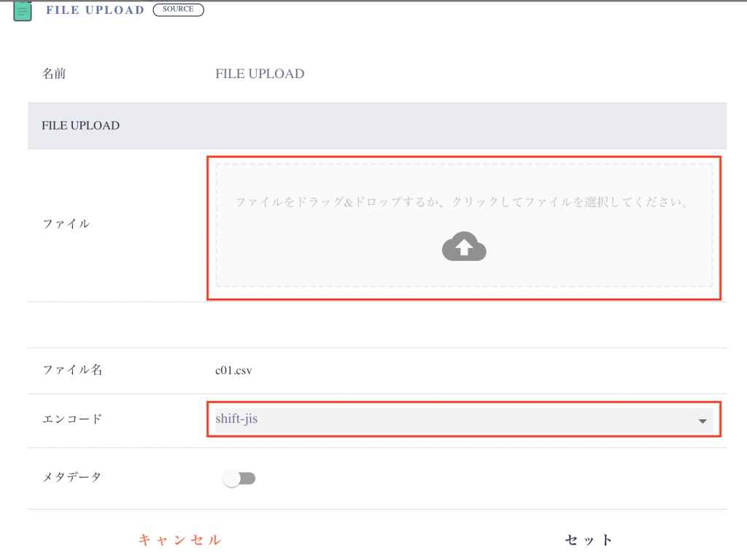The width and height of the screenshot is (747, 560).
Task: Click the empty row below the file dropzone
Action: click(377, 324)
